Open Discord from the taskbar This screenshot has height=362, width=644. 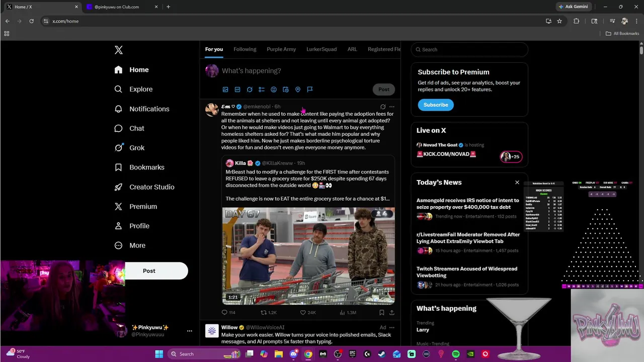coord(293,354)
